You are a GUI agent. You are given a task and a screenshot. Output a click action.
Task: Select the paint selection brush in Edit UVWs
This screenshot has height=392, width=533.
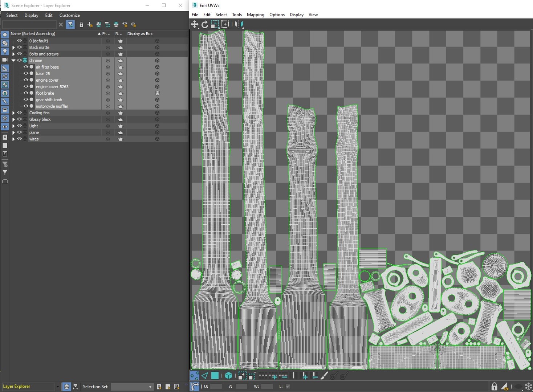click(324, 376)
